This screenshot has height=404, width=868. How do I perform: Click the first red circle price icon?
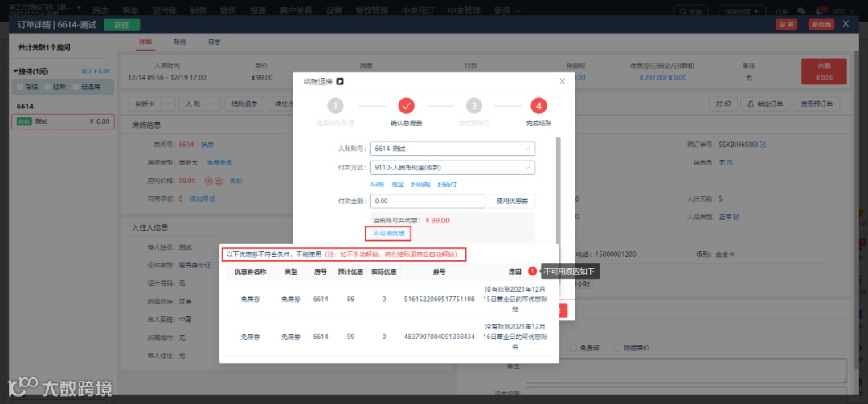coord(209,181)
